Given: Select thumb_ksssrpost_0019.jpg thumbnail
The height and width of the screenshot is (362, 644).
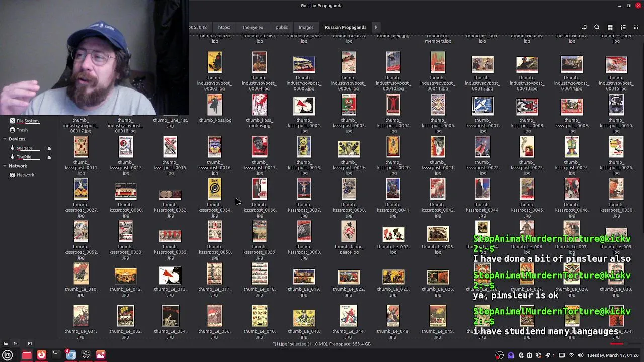Looking at the screenshot, I should click(x=349, y=149).
